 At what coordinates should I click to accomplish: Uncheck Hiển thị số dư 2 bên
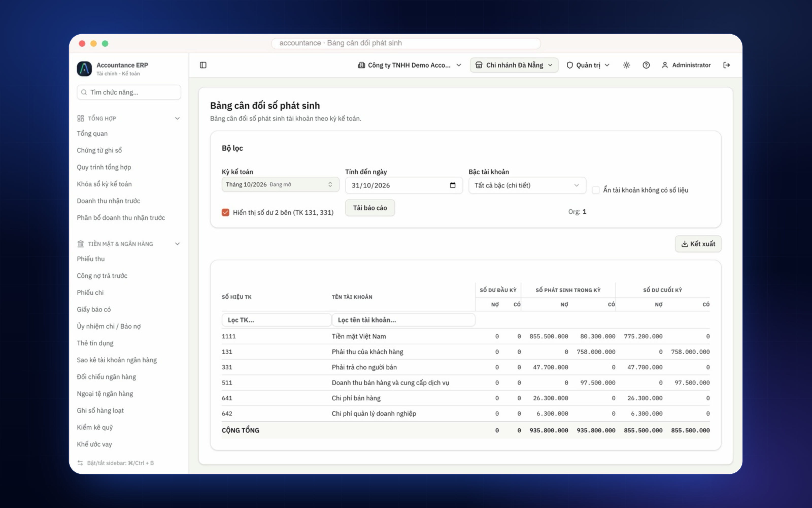click(x=226, y=212)
